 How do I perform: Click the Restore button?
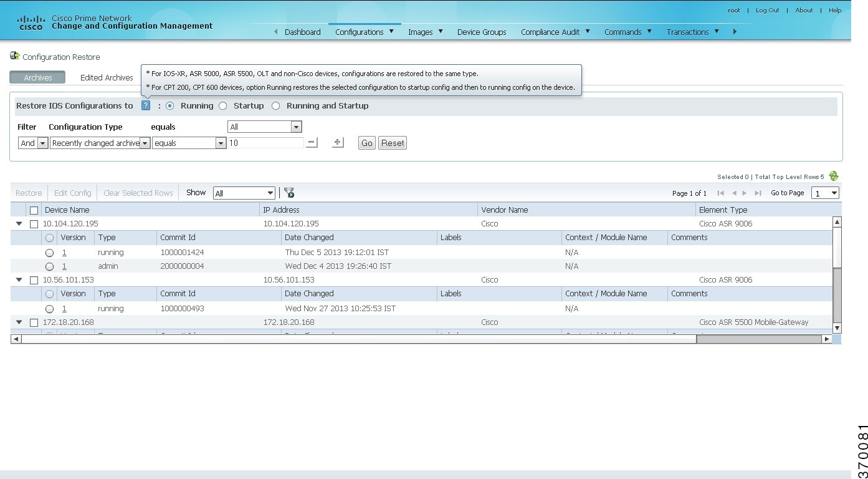click(x=29, y=193)
